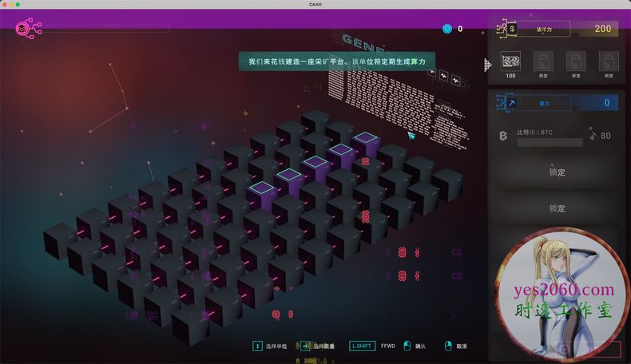Click the 取消 right-mouse icon

click(x=447, y=346)
